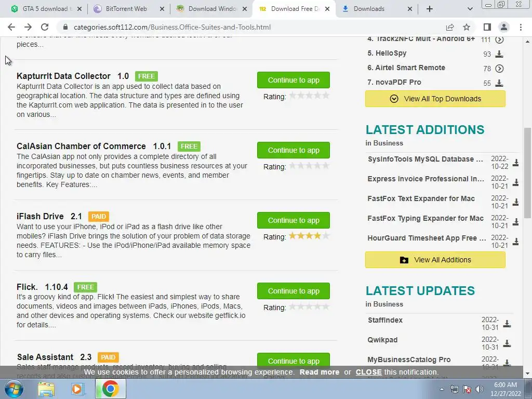Read more about the cookie policy

pyautogui.click(x=320, y=372)
